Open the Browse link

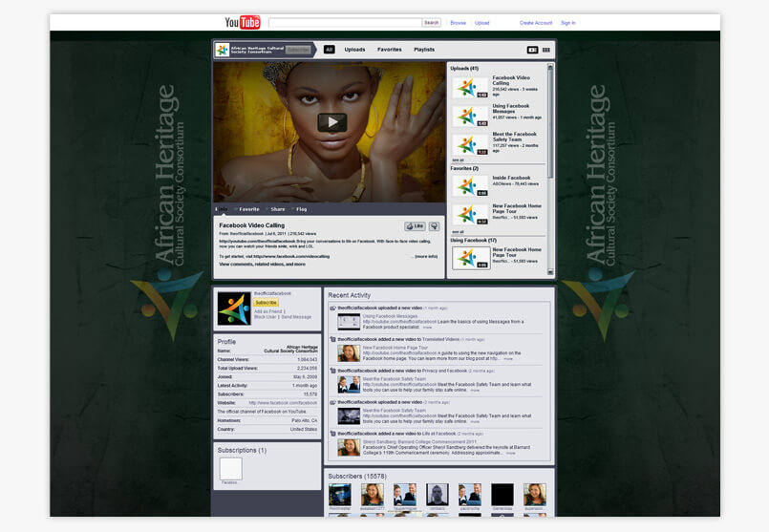(x=459, y=23)
